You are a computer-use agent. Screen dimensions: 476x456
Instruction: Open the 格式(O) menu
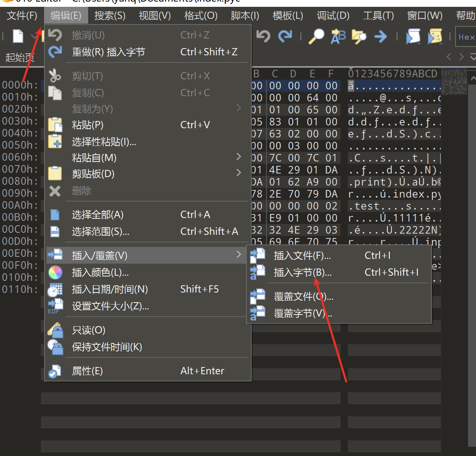coord(201,16)
